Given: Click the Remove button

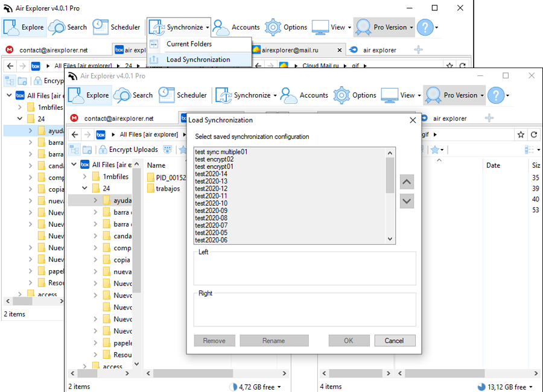Looking at the screenshot, I should tap(214, 341).
